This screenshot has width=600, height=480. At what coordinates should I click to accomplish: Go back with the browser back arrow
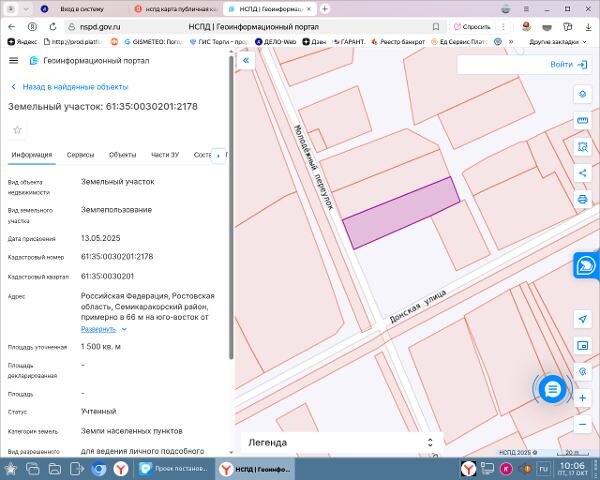click(11, 27)
